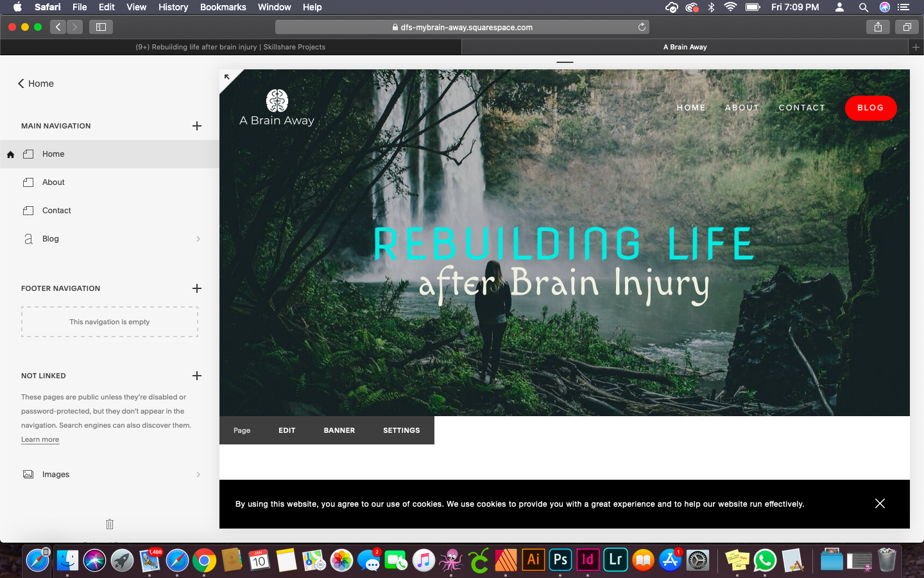Open WhatsApp from the dock

765,560
